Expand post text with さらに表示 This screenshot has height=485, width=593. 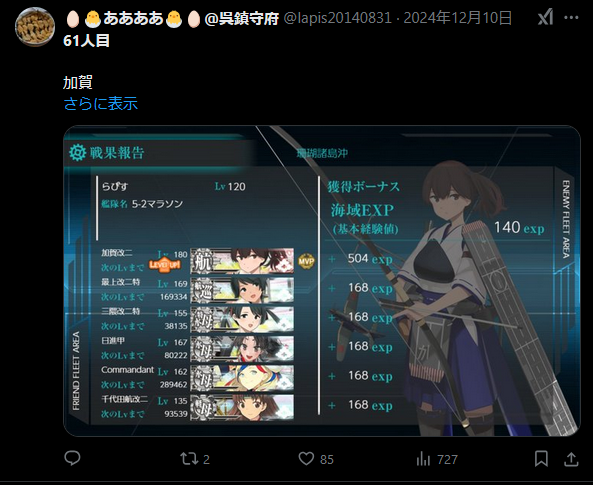tap(101, 104)
